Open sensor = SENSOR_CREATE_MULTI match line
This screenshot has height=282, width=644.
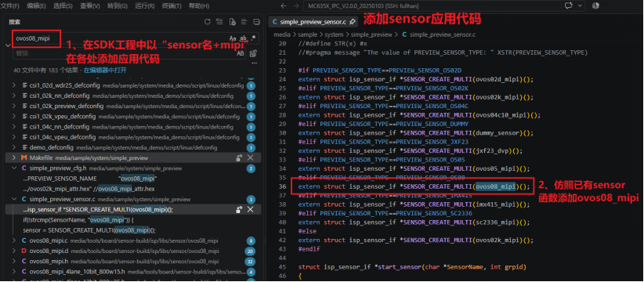pyautogui.click(x=89, y=230)
